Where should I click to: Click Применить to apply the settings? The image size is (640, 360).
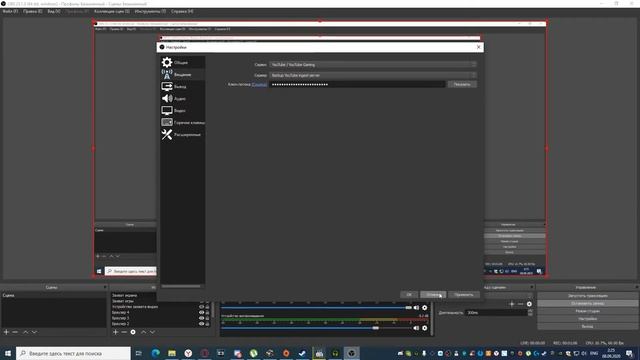coord(464,294)
